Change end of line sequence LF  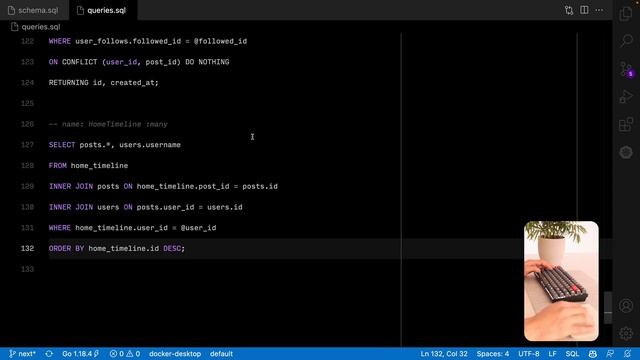(552, 354)
